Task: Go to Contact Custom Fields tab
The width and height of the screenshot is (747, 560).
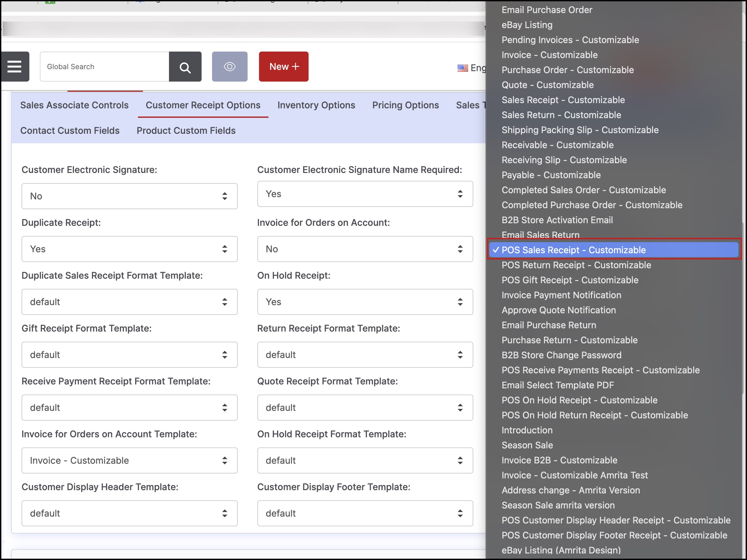Action: click(x=70, y=131)
